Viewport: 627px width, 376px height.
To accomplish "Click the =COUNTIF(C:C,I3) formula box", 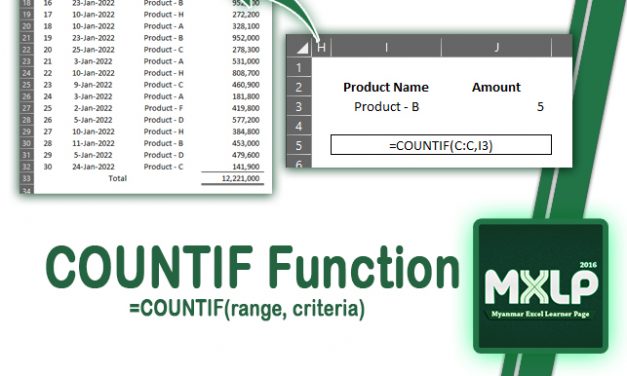I will point(441,145).
